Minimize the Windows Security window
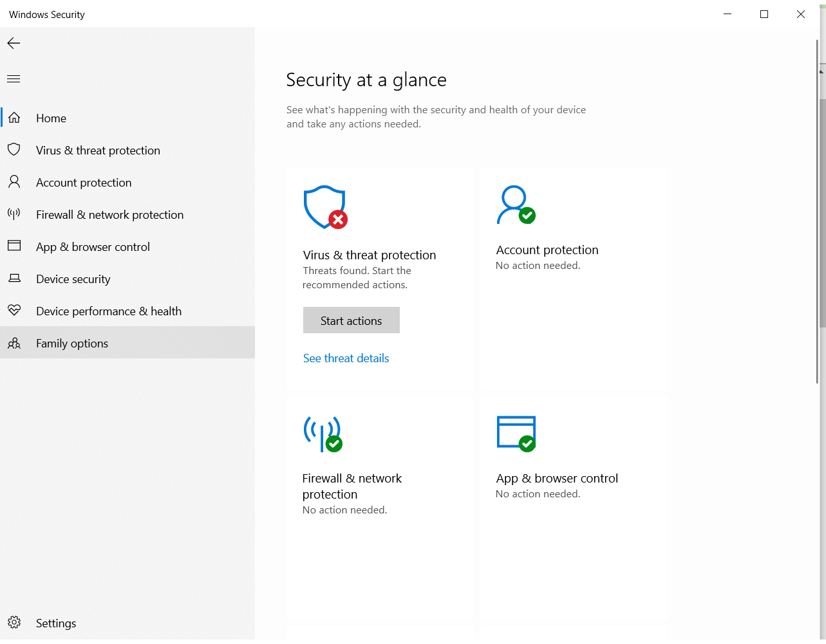 (x=727, y=14)
